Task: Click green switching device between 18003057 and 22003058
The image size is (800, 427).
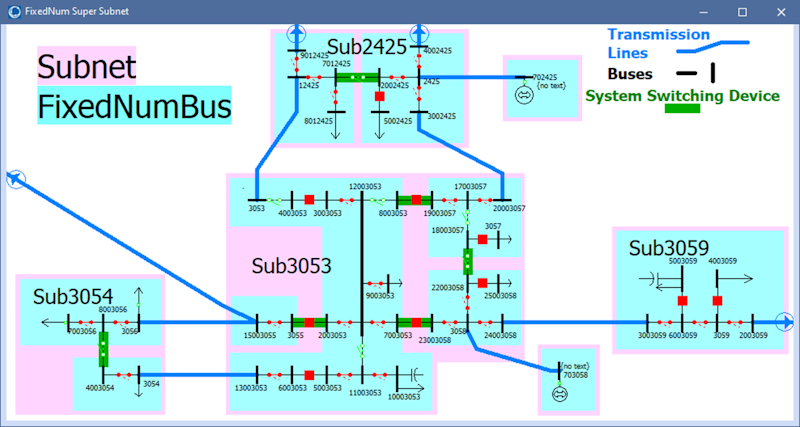Action: (x=467, y=261)
